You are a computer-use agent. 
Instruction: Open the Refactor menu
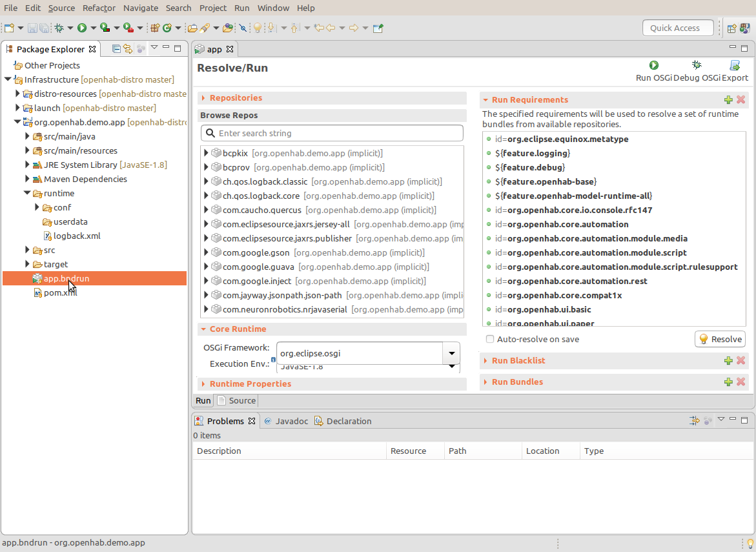tap(99, 8)
